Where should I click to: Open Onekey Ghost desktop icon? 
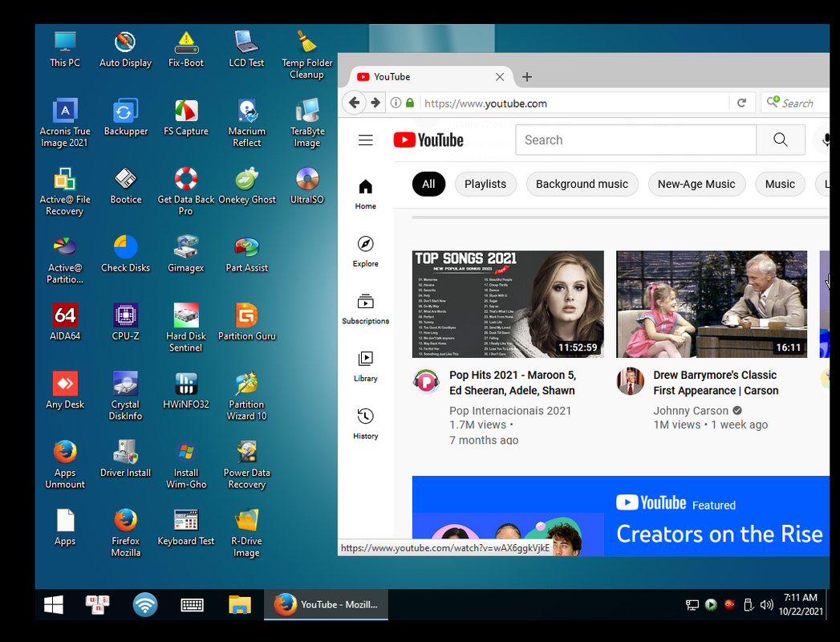pos(246,186)
